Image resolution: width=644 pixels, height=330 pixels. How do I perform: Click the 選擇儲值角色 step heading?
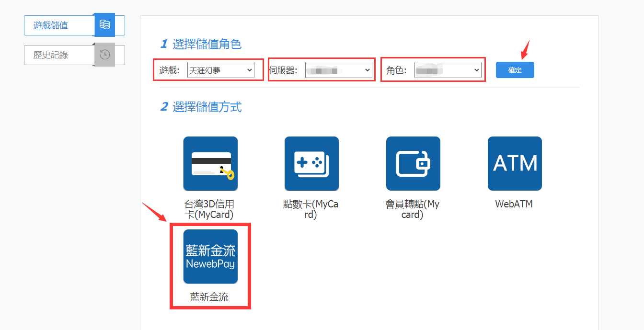click(x=207, y=45)
